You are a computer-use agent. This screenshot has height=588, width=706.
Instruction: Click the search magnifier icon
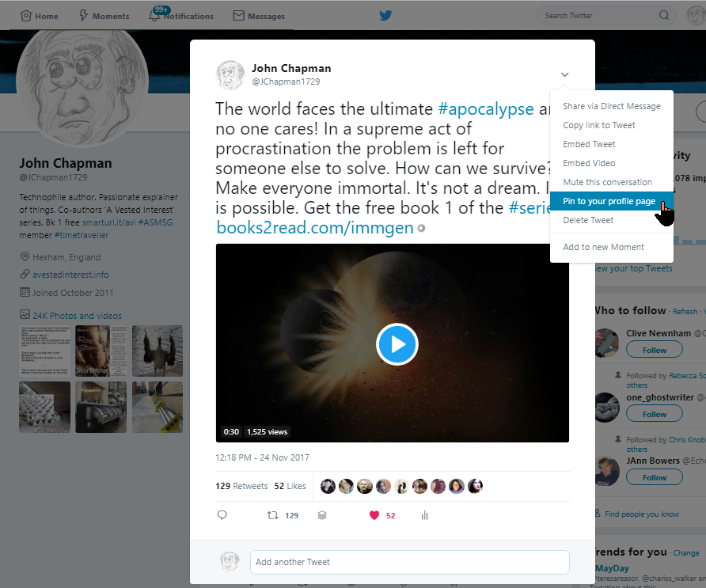click(x=664, y=15)
